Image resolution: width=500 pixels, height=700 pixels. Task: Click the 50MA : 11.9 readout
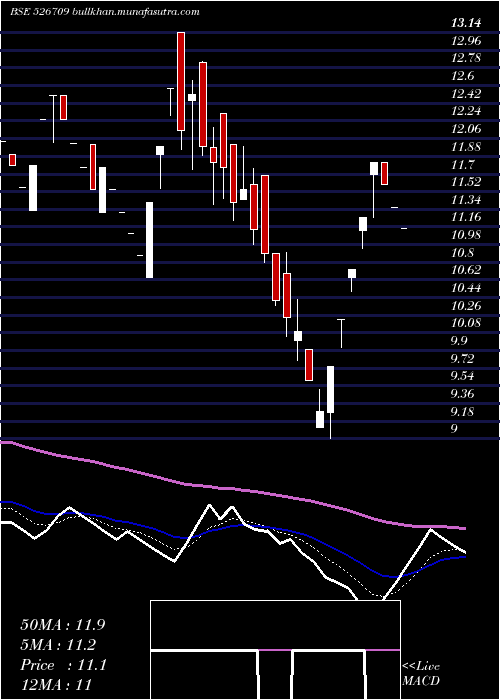(x=63, y=625)
